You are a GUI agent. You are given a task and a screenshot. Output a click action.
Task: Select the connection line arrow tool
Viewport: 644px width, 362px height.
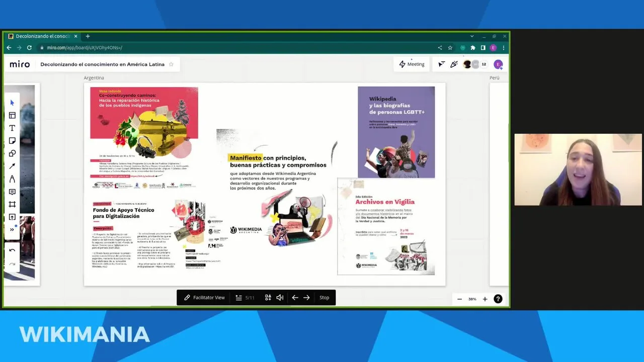[12, 166]
